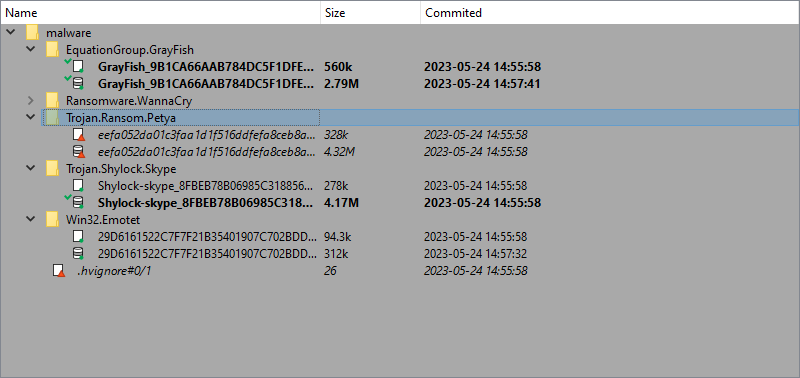
Task: Click the EquationGroup.GrayFish folder icon
Action: 52,50
